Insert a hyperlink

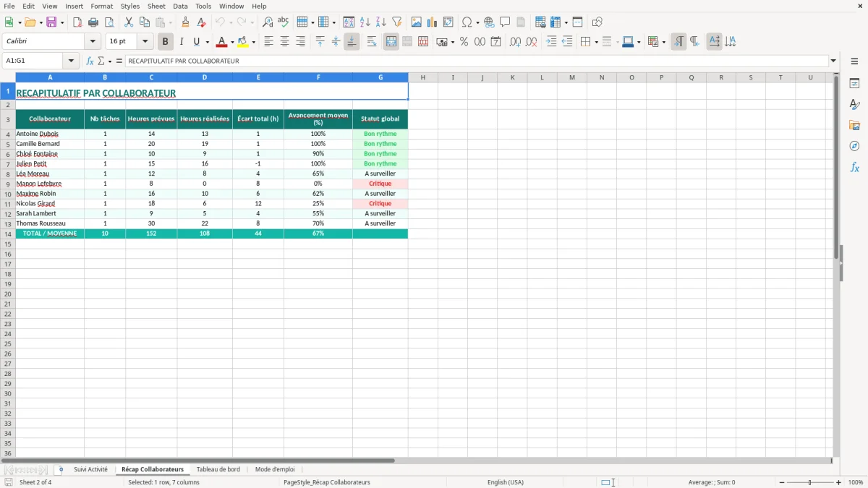pos(489,22)
